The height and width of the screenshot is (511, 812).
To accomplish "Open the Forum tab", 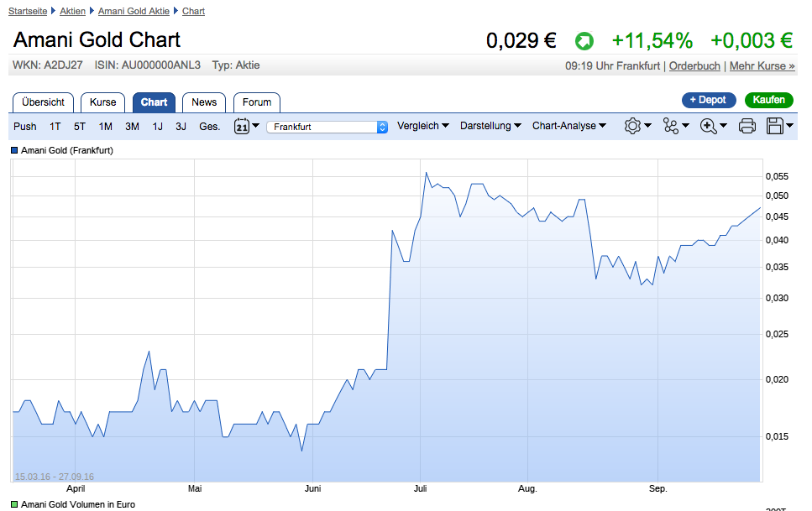I will coord(257,102).
